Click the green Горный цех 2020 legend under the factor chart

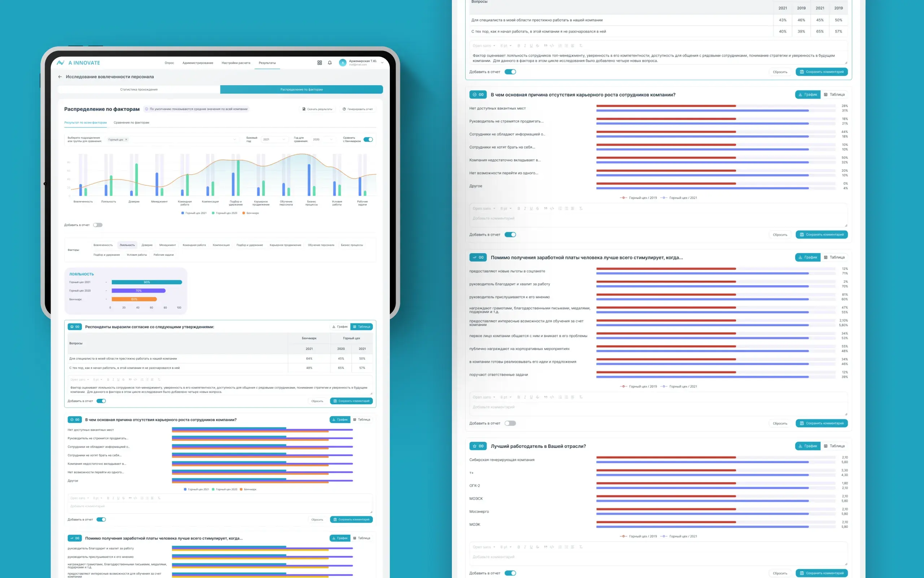(x=225, y=213)
